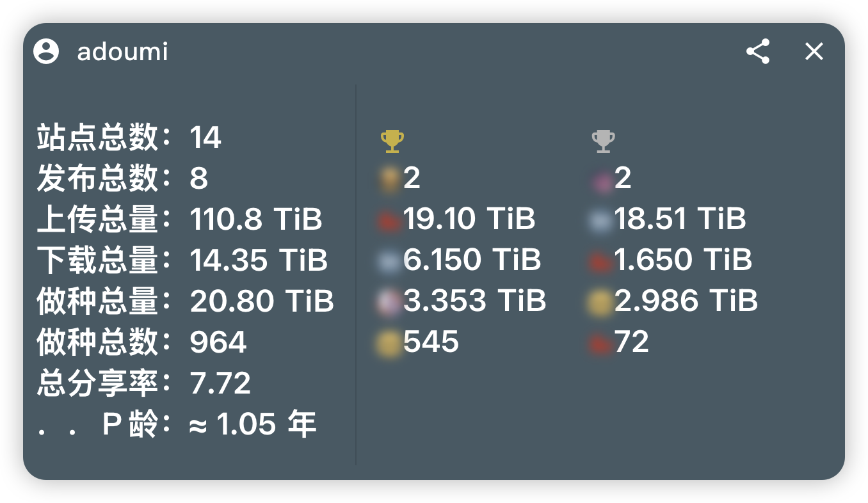Viewport: 868px width, 503px height.
Task: Click the silver trophy icon
Action: (603, 141)
